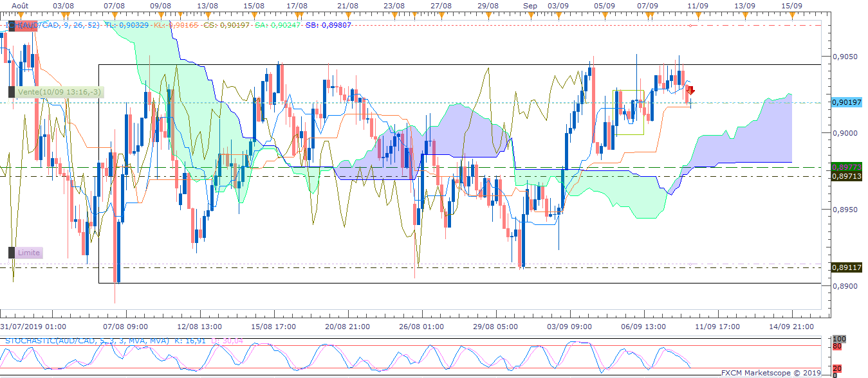Viewport: 868px width, 378px height.
Task: Click the stochastic 20 oversold level label
Action: click(836, 368)
